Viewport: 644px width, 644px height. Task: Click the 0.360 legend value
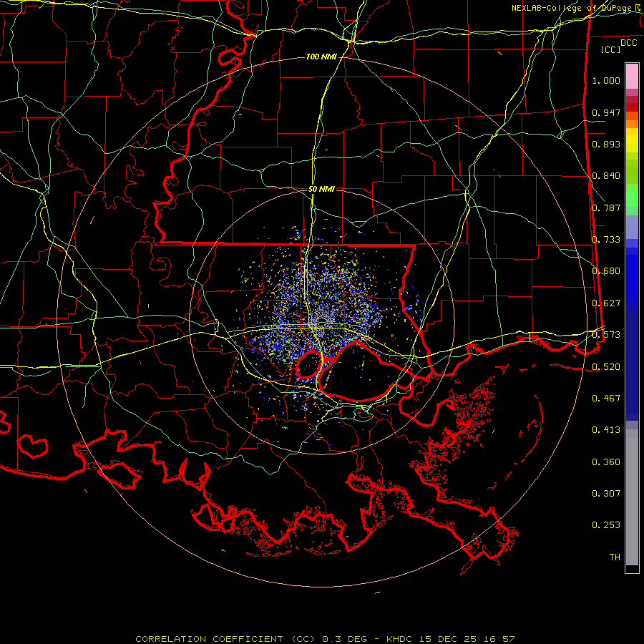606,462
